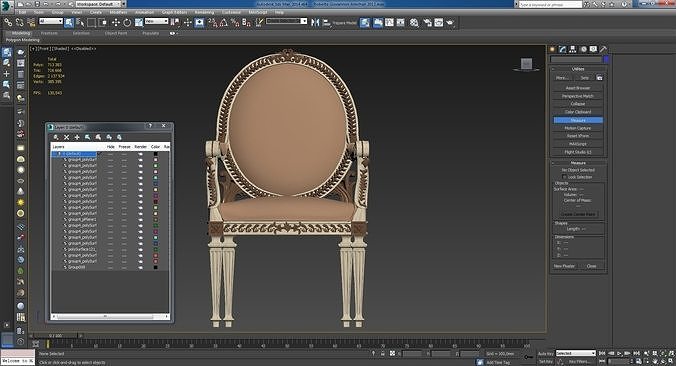Toggle Angle Snap
This screenshot has width=676, height=366.
click(x=224, y=22)
